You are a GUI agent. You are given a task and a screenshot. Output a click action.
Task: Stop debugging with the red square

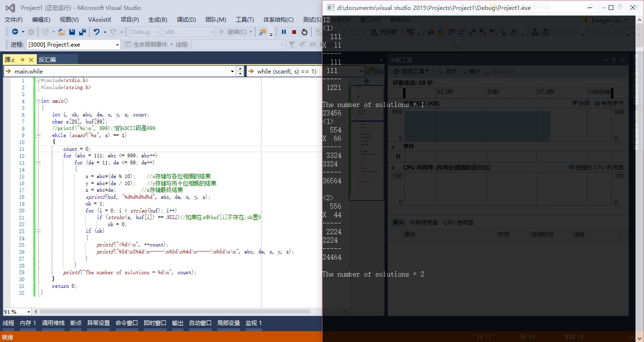294,32
